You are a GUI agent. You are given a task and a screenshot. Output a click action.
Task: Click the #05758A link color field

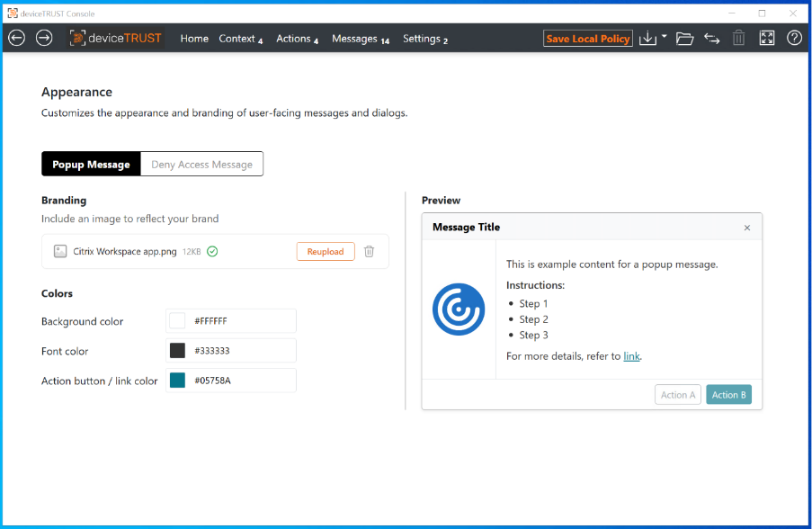(x=231, y=381)
